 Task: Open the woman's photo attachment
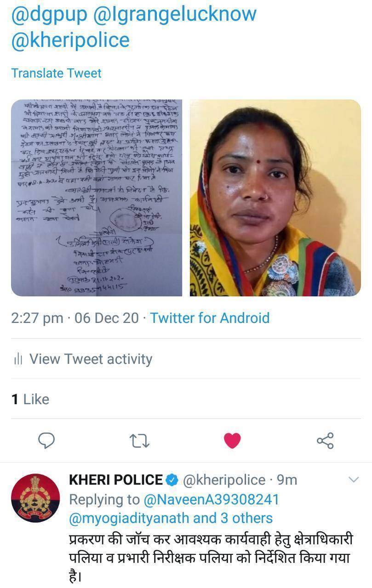pyautogui.click(x=275, y=198)
